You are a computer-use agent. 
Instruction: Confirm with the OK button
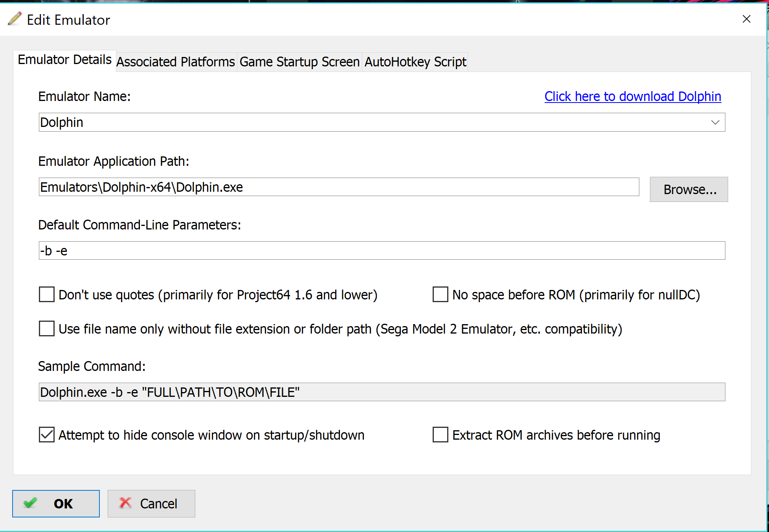pos(56,504)
